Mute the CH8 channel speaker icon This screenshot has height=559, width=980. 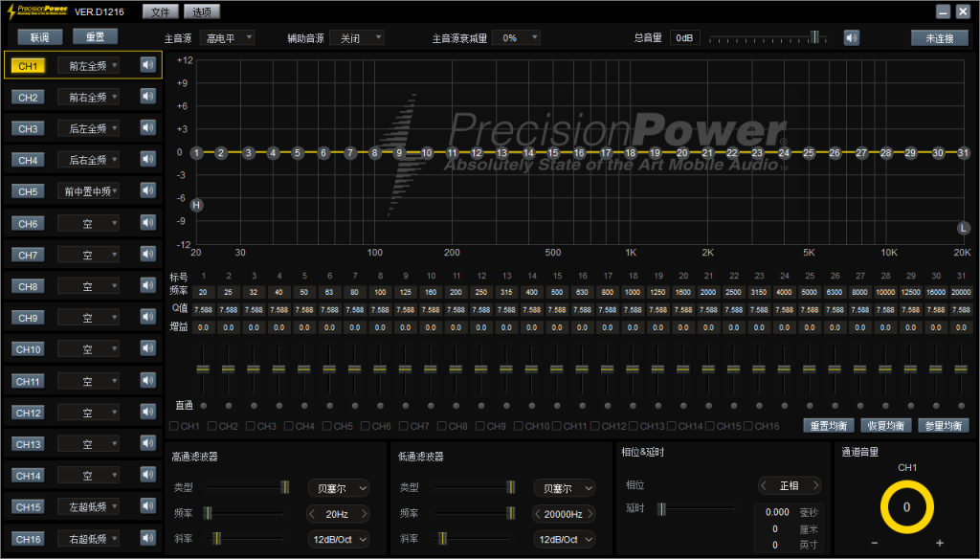147,286
